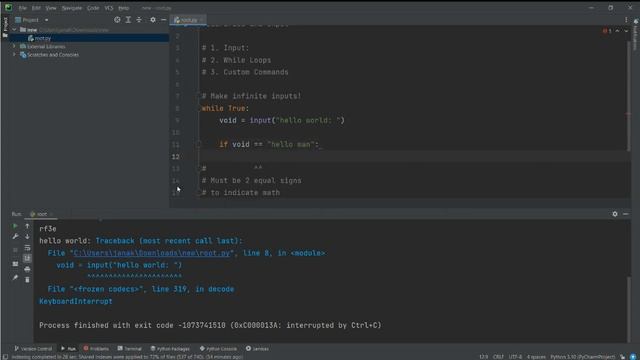Open the VCS menu

109,8
